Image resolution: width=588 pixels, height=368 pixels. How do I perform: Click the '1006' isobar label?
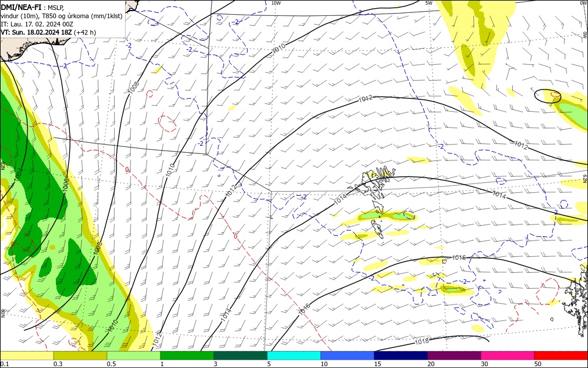(66, 185)
